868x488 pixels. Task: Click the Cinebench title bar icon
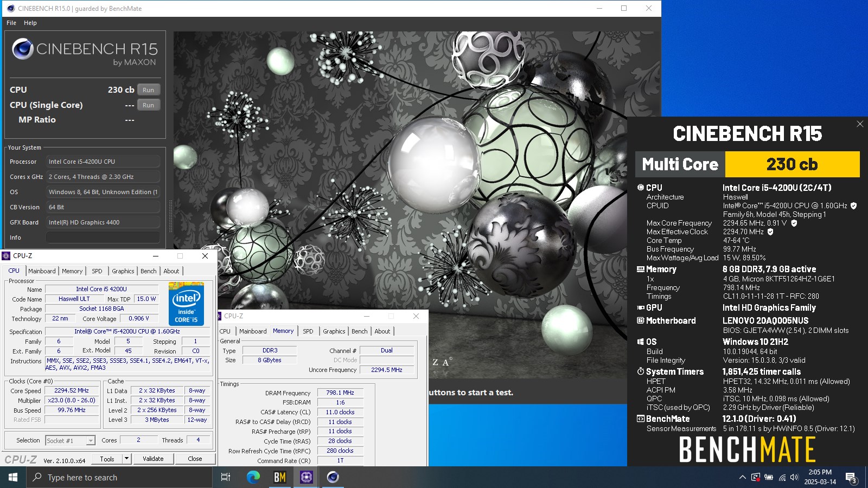[10, 8]
